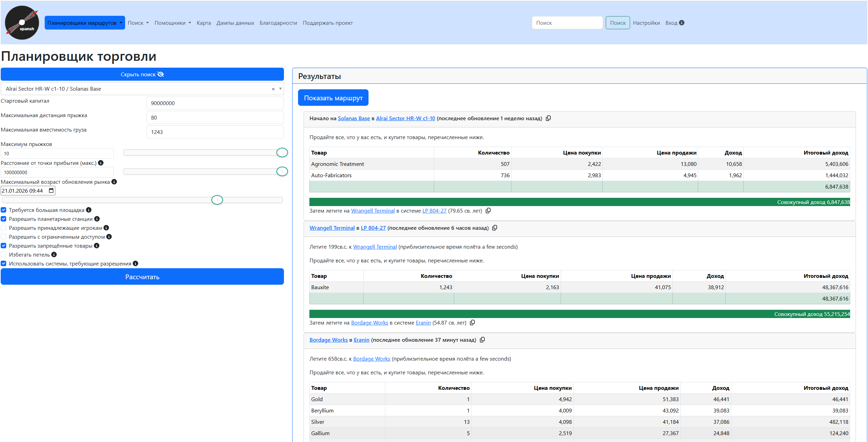Screen dimensions: 868x442
Task: Click the Максимум прыжков slider handle
Action: click(282, 152)
